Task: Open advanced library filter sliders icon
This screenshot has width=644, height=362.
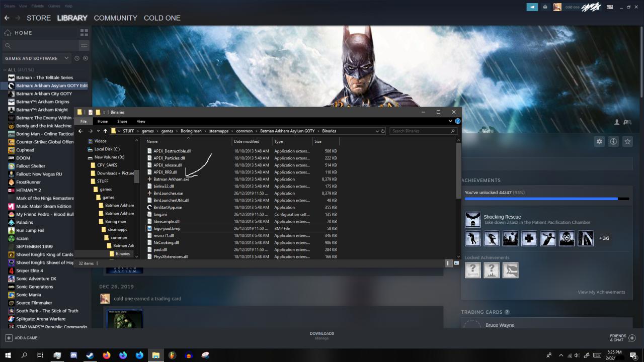Action: point(84,46)
